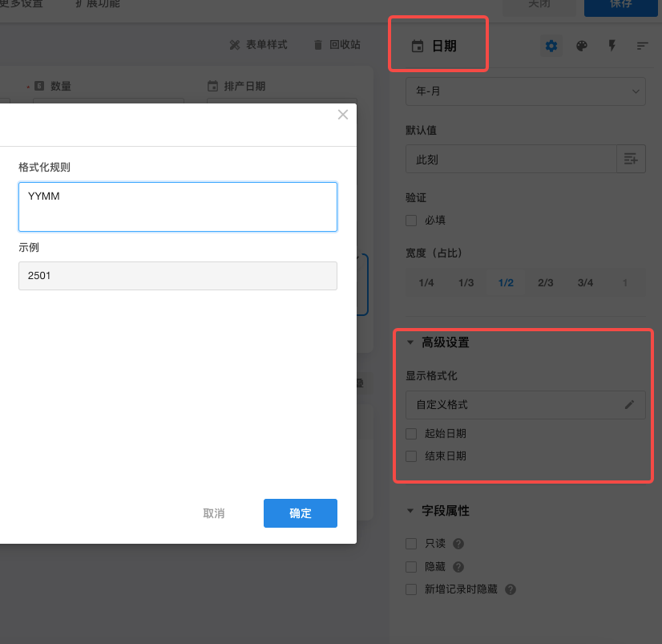The height and width of the screenshot is (644, 662).
Task: Click the default value list-add icon
Action: pyautogui.click(x=631, y=160)
